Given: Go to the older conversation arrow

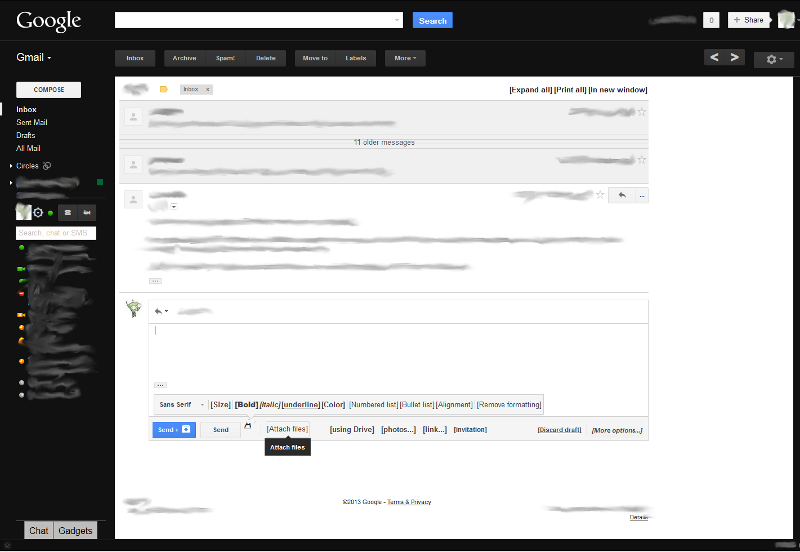Looking at the screenshot, I should pos(735,57).
